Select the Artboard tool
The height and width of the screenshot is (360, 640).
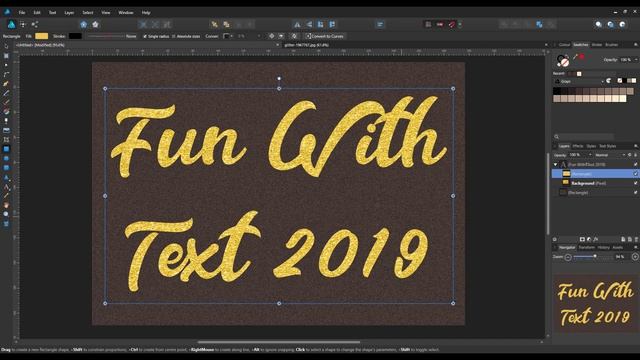click(x=6, y=56)
